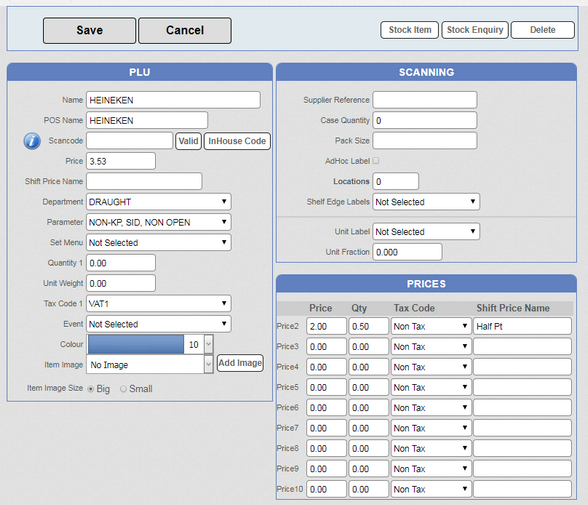Open Stock Enquiry

tap(475, 30)
